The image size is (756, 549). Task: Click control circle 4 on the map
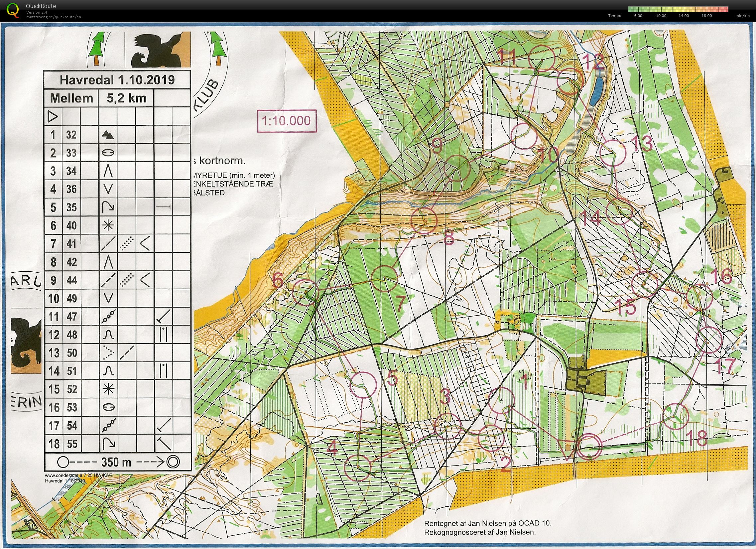[x=358, y=467]
